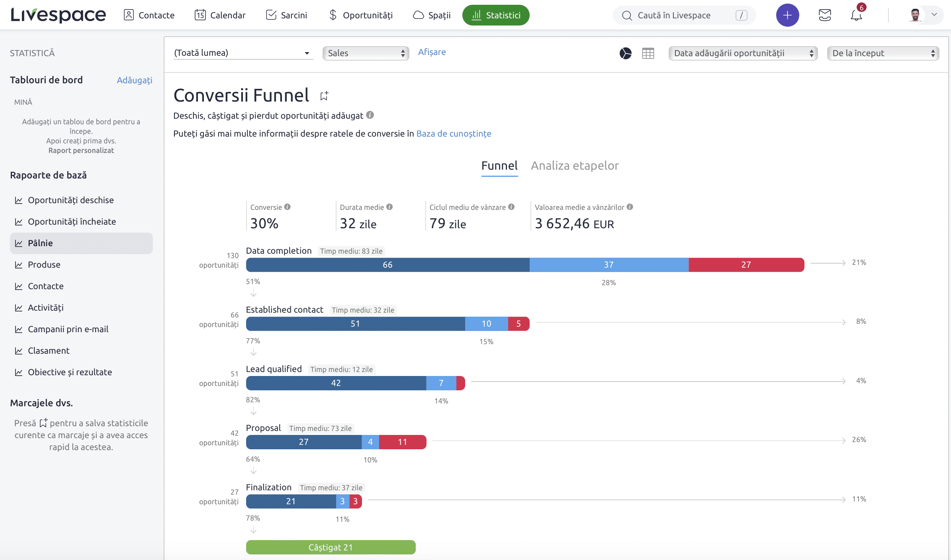Click the info icon next to Durata medie
This screenshot has height=560, width=951.
[389, 207]
